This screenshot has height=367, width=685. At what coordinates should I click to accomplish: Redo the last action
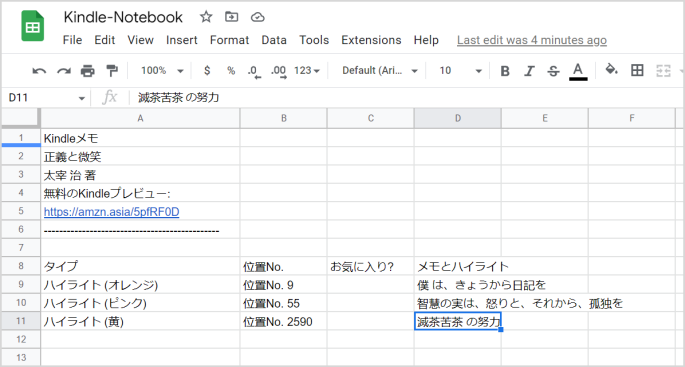(64, 71)
